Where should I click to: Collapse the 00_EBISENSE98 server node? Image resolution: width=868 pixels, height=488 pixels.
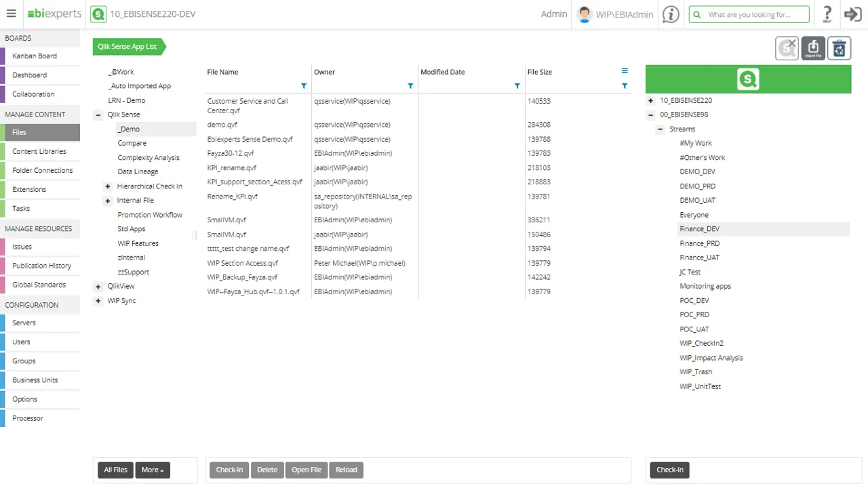pyautogui.click(x=651, y=115)
